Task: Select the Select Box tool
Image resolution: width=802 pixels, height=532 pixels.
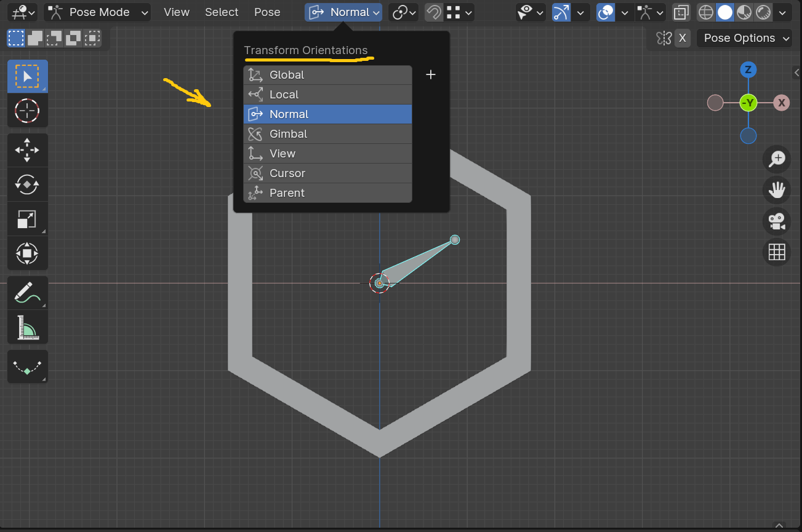Action: [27, 76]
